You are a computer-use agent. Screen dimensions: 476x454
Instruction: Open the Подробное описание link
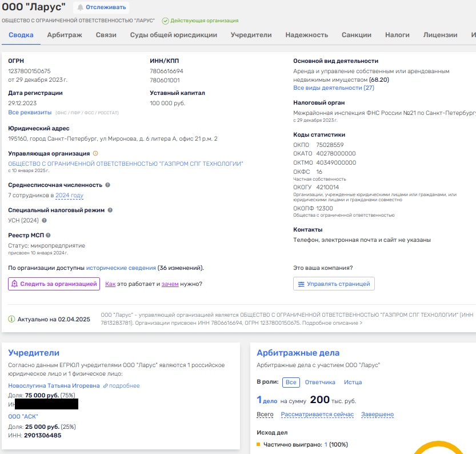click(x=332, y=323)
